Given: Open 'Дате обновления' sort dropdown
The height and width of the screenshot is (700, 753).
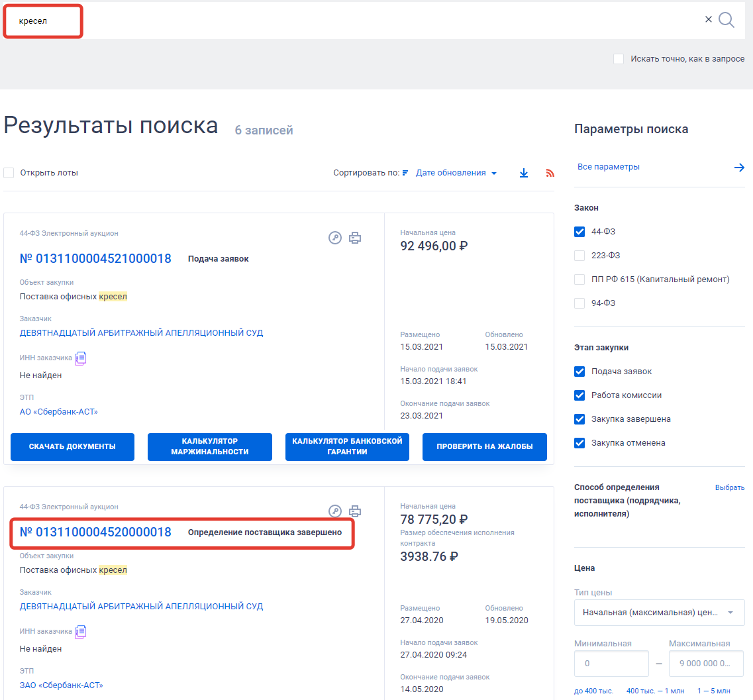Looking at the screenshot, I should (x=456, y=173).
